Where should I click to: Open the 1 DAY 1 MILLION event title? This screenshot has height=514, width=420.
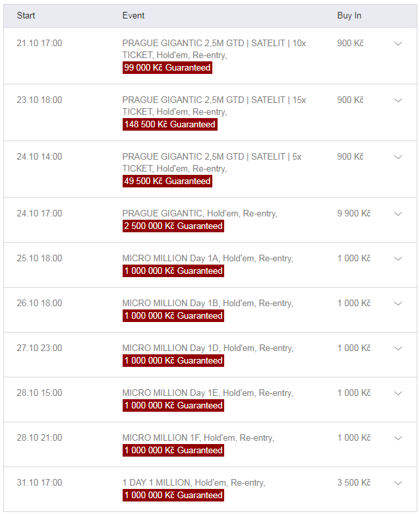point(193,483)
